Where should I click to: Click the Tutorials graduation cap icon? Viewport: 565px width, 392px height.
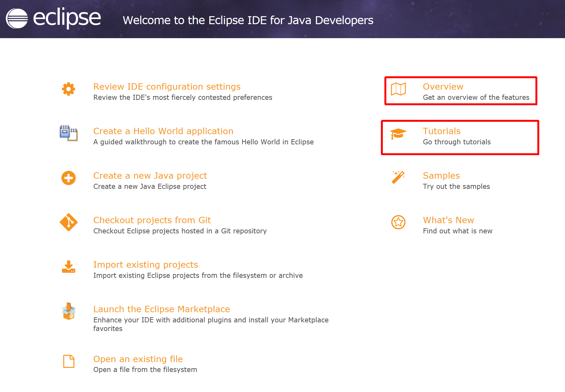398,134
